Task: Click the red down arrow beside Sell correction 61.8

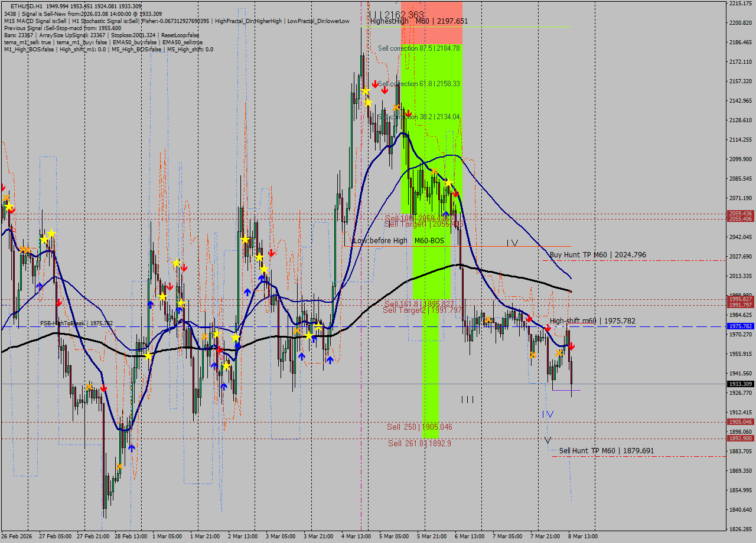Action: click(376, 84)
